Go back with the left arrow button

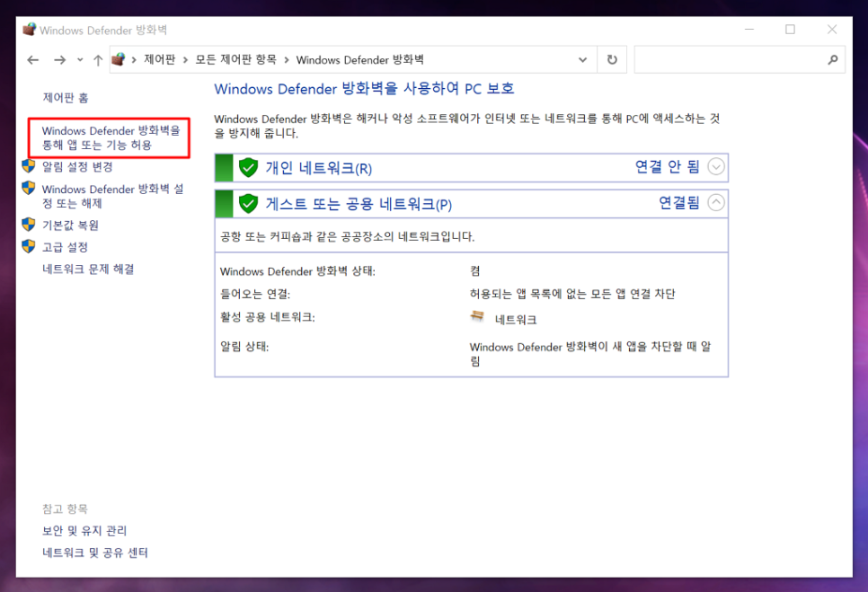tap(33, 60)
